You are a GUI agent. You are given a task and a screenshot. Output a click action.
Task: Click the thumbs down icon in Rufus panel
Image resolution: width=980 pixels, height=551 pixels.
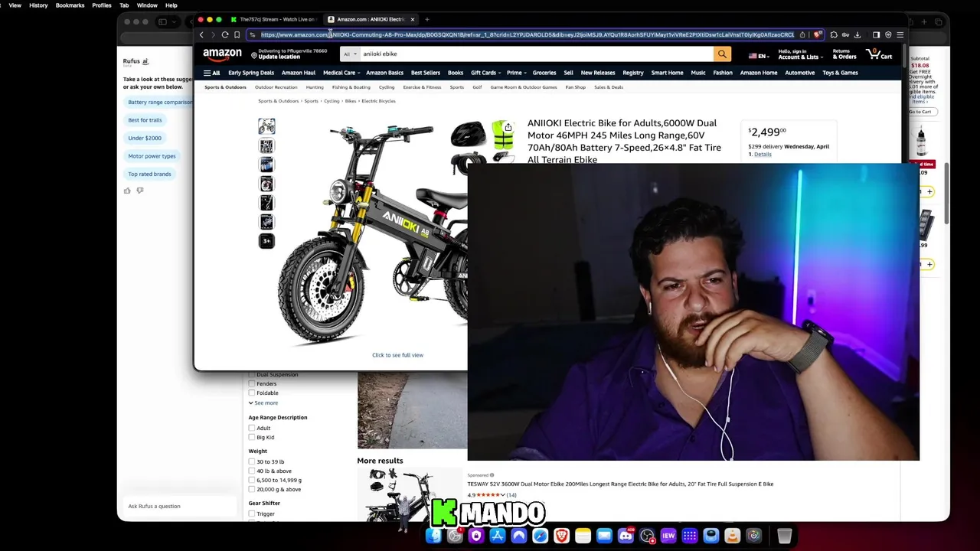tap(140, 191)
